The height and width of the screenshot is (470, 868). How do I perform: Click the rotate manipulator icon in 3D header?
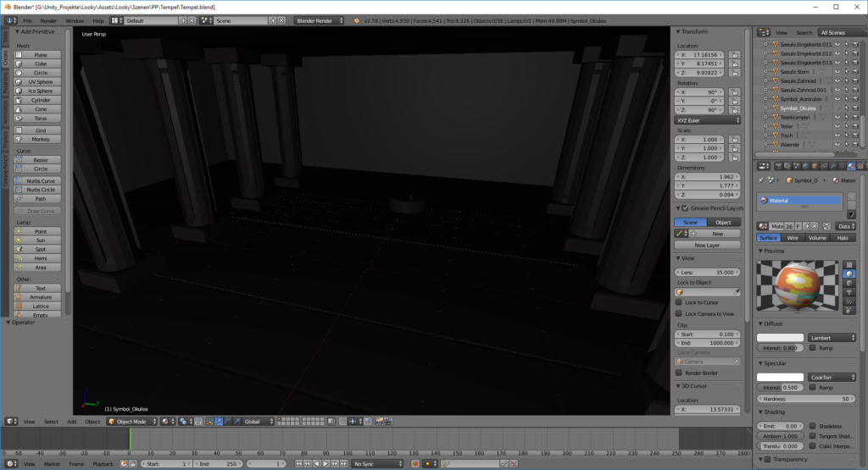coord(228,422)
